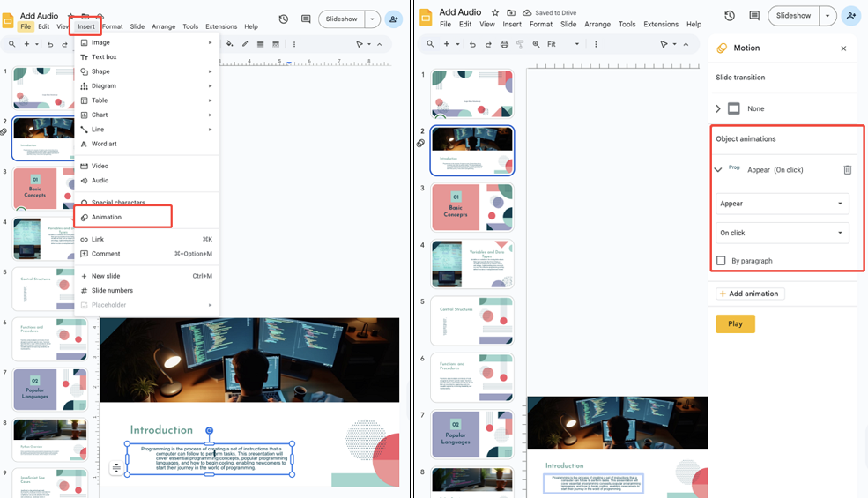Viewport: 868px width, 498px height.
Task: Open the Extensions menu in right window
Action: coord(660,25)
